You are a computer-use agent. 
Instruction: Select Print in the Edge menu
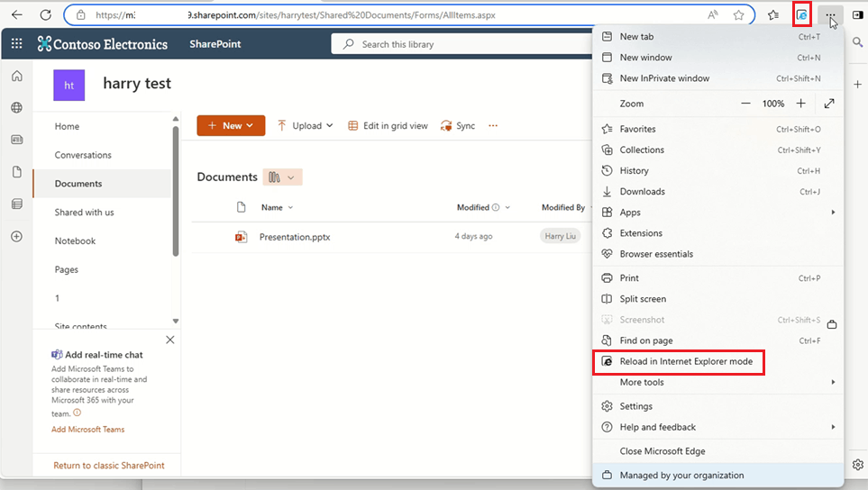[718, 278]
